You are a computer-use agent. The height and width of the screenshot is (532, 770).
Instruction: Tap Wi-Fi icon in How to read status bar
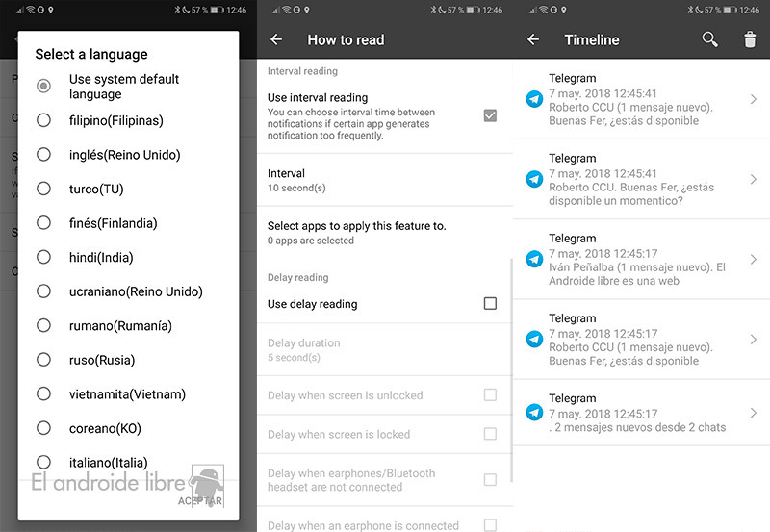(286, 10)
